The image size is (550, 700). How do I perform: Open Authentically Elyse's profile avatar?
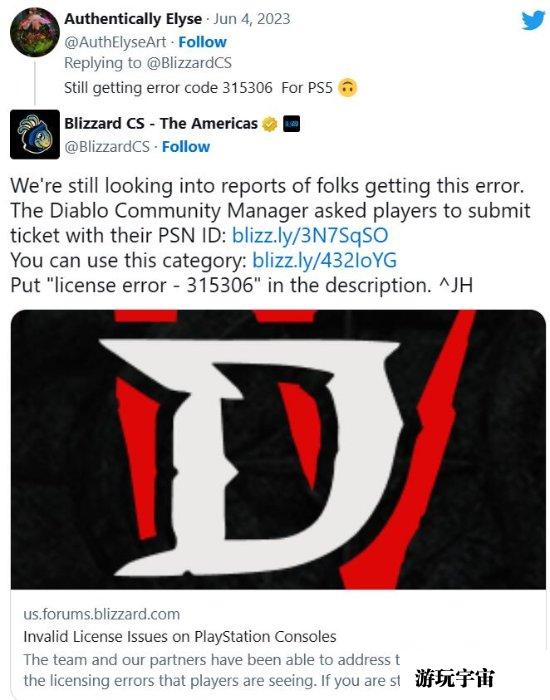tap(35, 32)
